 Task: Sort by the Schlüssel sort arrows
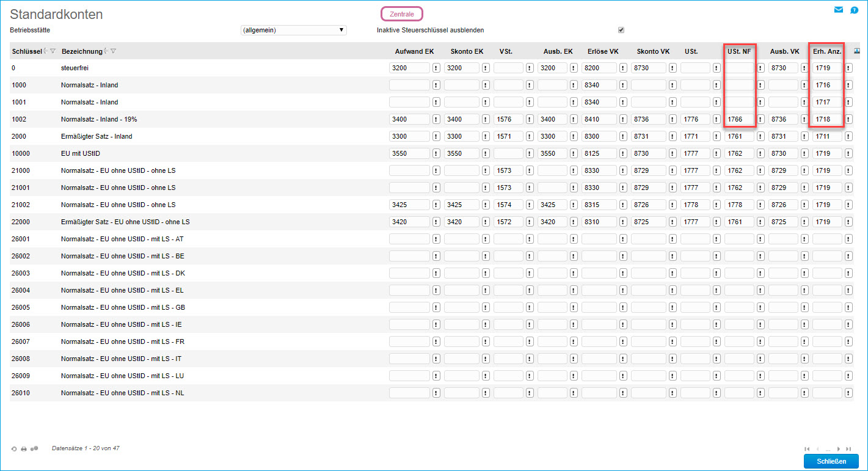[x=45, y=51]
